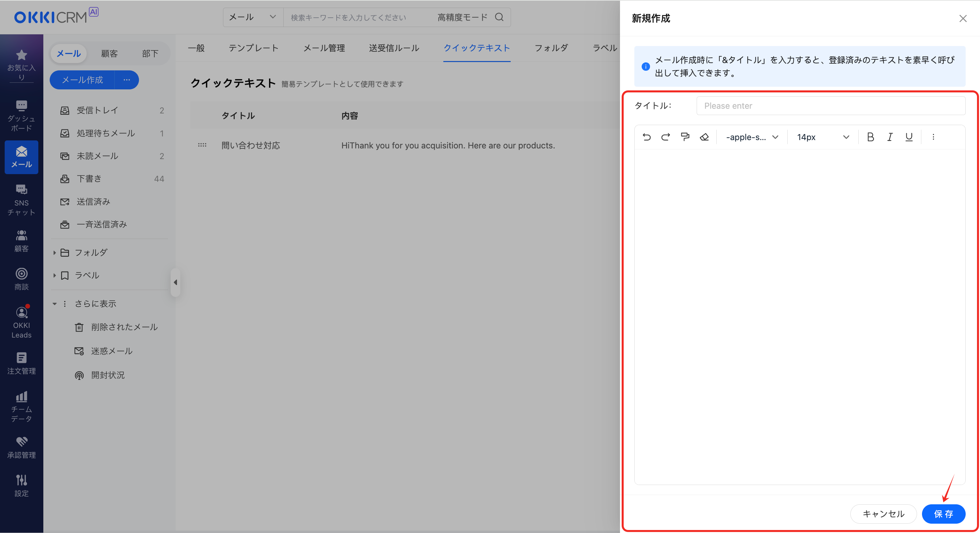Select the format painter icon
Viewport: 980px width, 533px height.
(x=685, y=137)
